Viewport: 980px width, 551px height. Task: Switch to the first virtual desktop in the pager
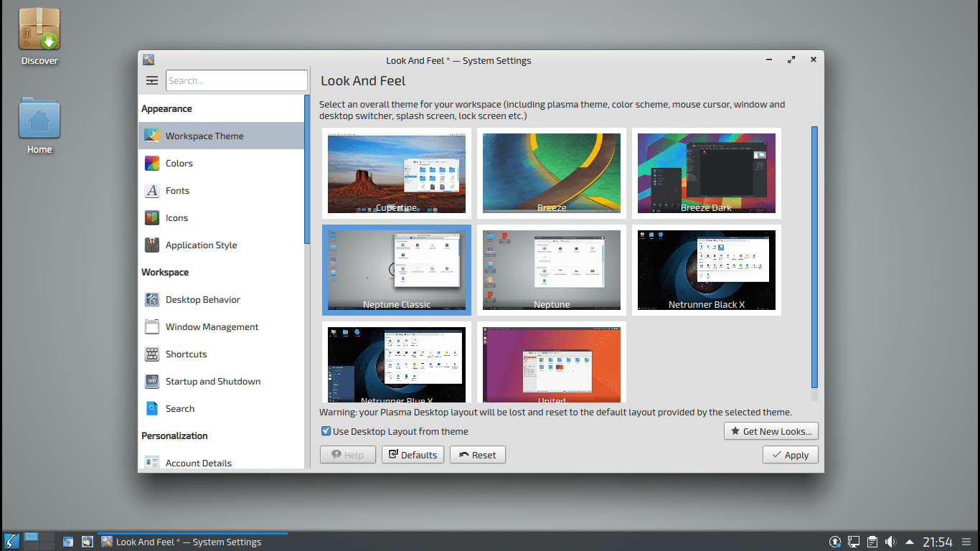pyautogui.click(x=31, y=537)
